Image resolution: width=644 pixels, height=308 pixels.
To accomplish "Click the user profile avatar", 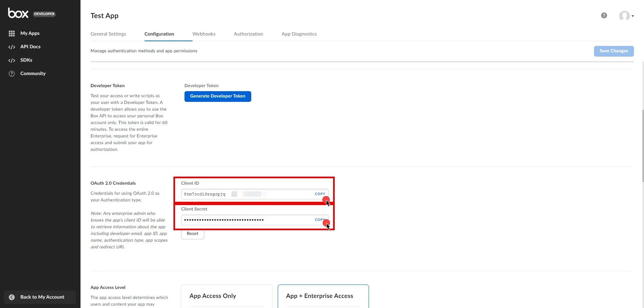I will coord(625,15).
